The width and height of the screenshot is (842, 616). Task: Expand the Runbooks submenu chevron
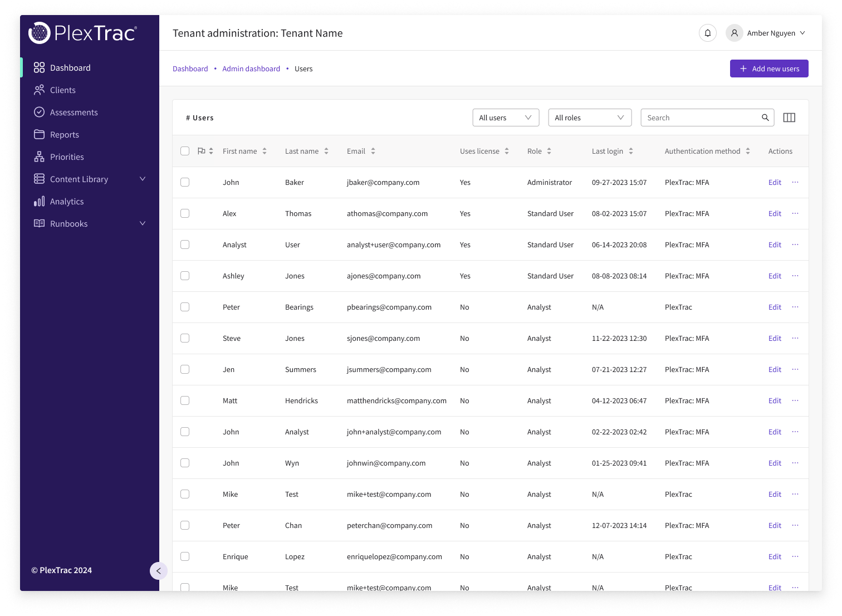point(143,223)
